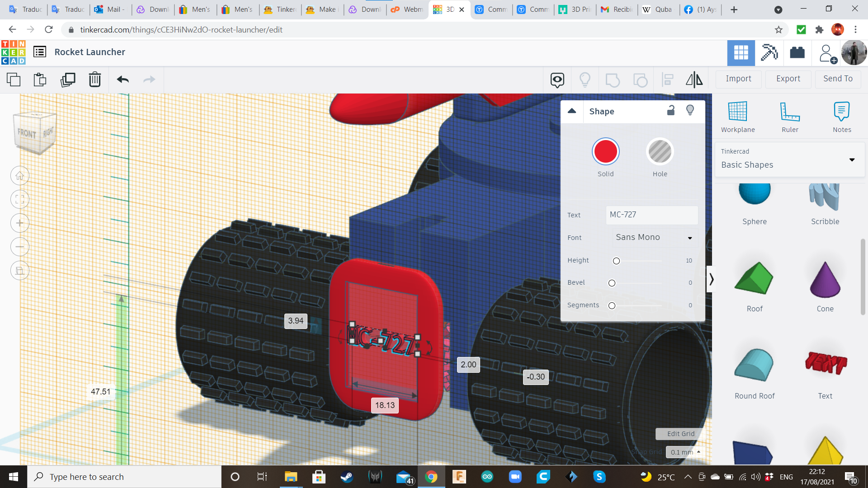Open the Notes tool
The image size is (868, 488).
(x=841, y=112)
